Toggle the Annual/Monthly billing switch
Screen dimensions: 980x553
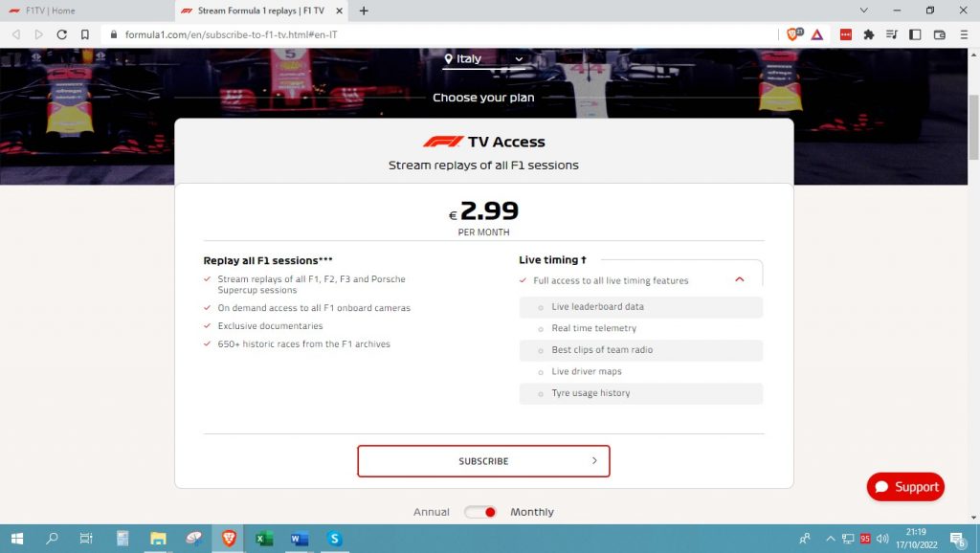click(480, 512)
